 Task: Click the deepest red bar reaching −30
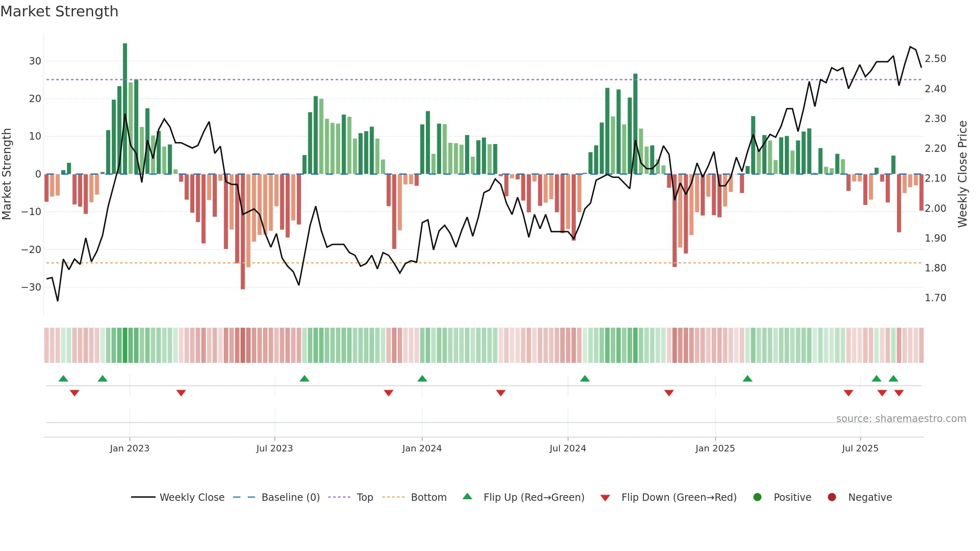click(x=243, y=231)
